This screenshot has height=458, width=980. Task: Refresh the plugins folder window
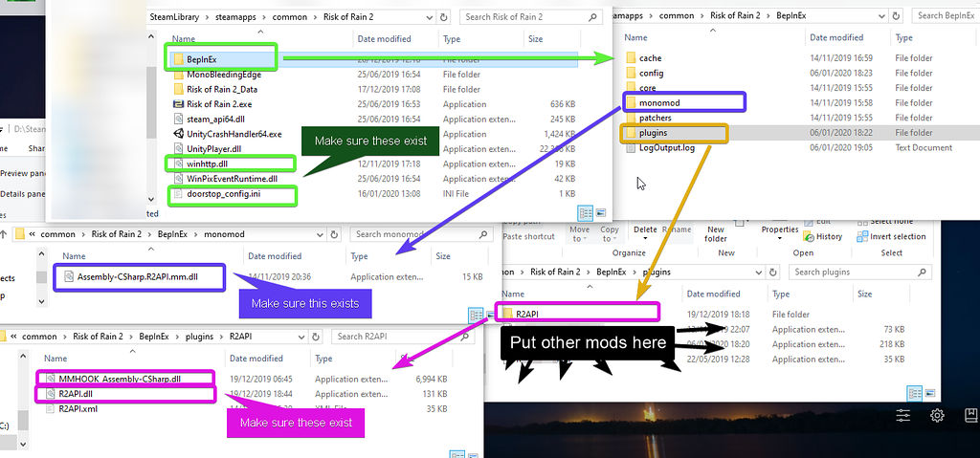(773, 273)
